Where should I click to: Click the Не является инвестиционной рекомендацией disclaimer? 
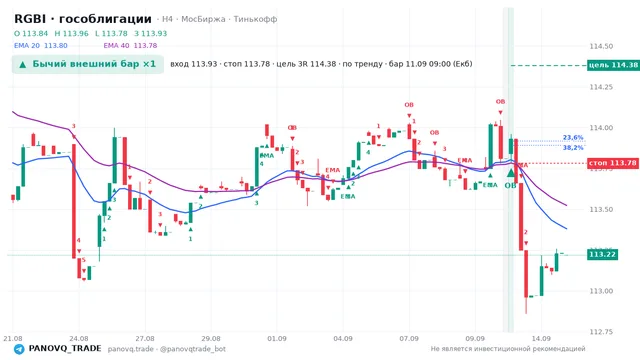508,349
